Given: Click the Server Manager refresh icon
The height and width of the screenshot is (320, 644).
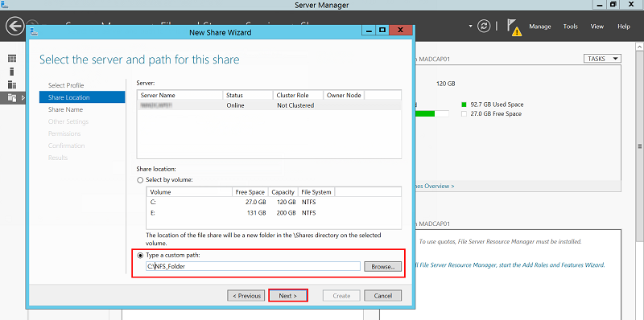Looking at the screenshot, I should (485, 27).
